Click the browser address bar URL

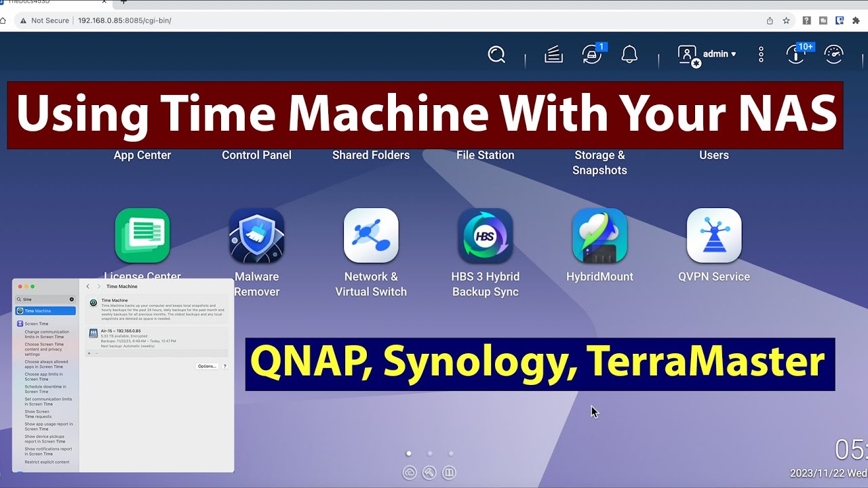click(x=124, y=20)
